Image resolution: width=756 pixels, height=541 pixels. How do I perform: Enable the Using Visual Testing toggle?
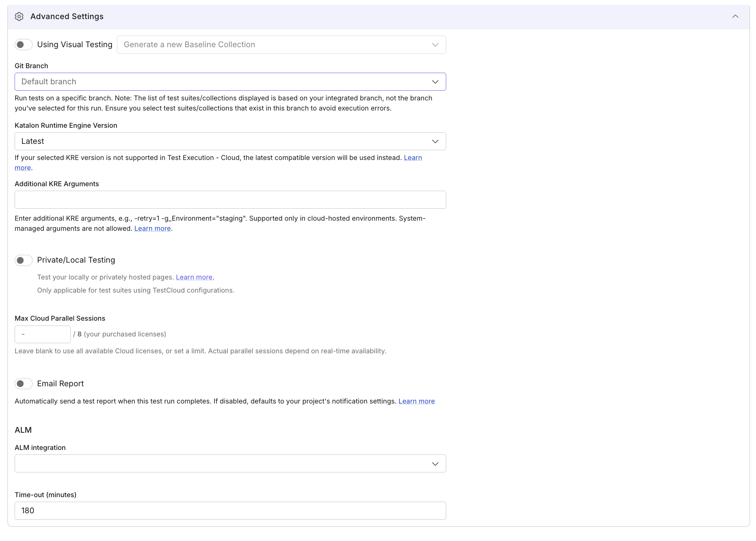pos(24,45)
